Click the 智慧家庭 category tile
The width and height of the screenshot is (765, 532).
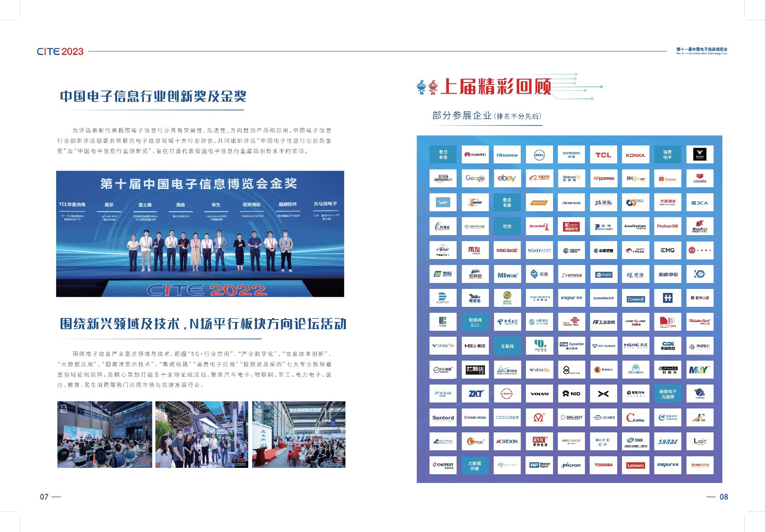click(443, 155)
